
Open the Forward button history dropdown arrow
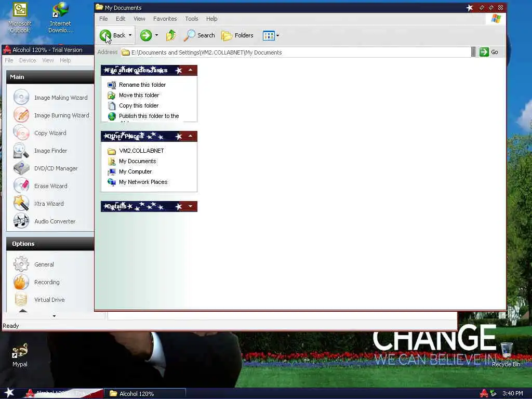click(x=156, y=35)
